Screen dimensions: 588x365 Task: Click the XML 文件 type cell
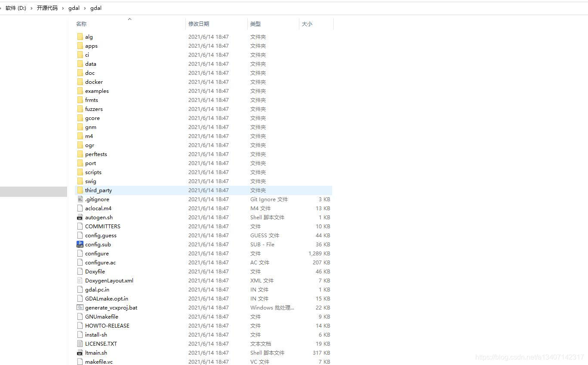point(262,281)
